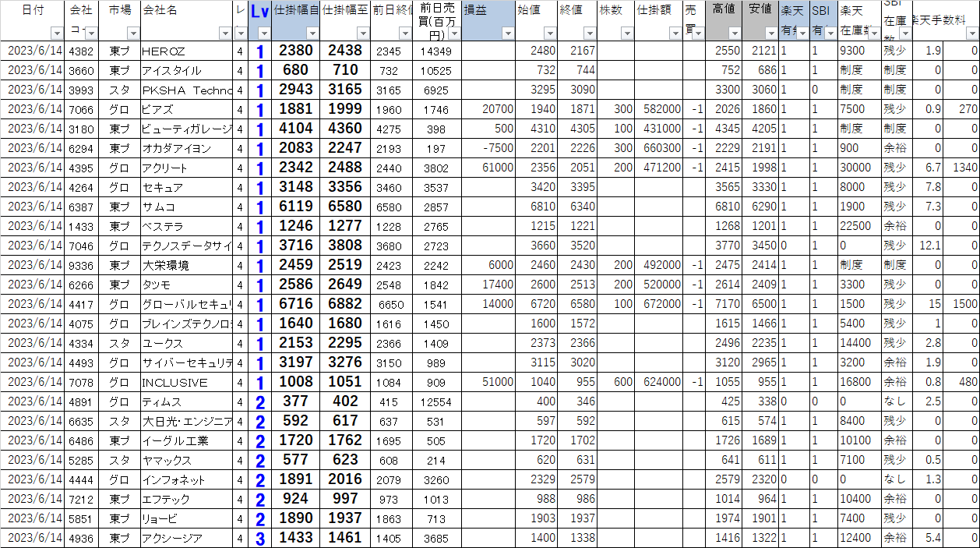
Task: Select the PKSHA Techno company cell
Action: point(185,90)
